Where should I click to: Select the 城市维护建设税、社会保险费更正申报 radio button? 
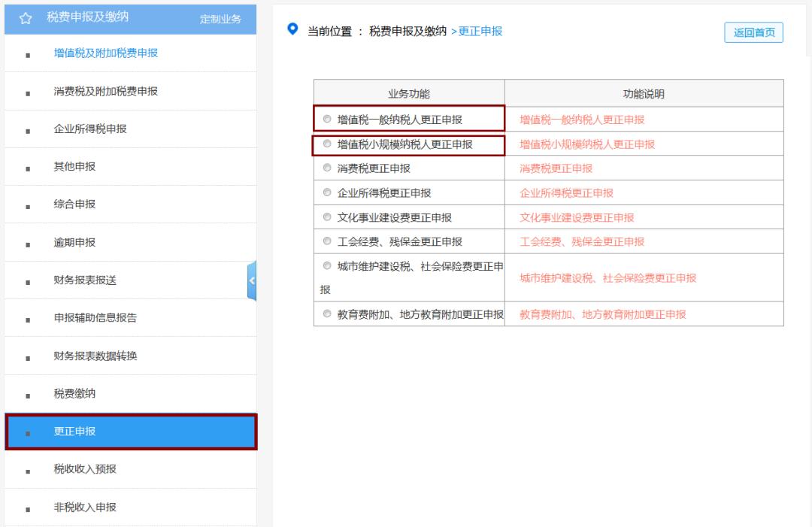pyautogui.click(x=326, y=266)
